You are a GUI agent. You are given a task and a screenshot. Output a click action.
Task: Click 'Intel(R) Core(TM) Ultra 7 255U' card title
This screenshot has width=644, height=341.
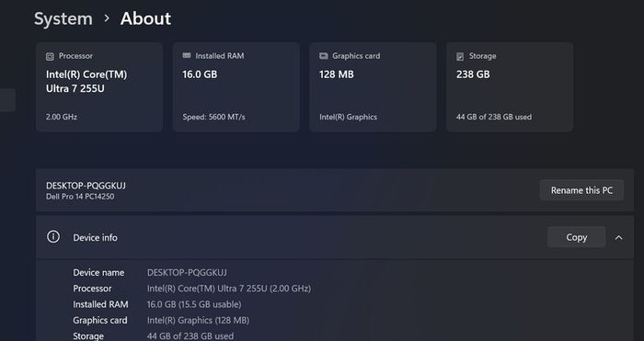pos(86,82)
